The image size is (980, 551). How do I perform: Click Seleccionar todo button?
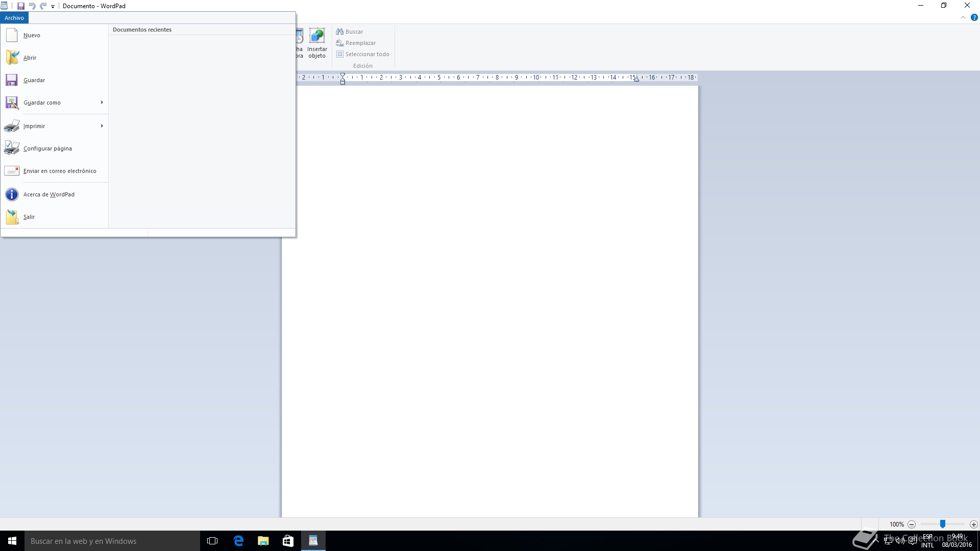(x=363, y=54)
